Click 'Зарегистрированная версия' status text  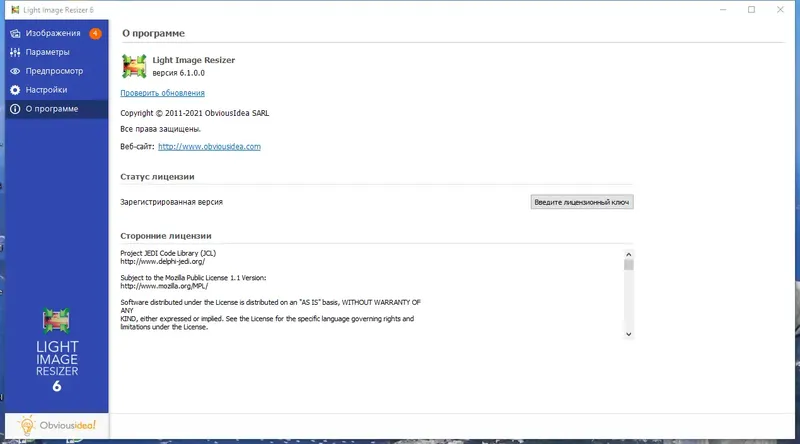tap(171, 202)
